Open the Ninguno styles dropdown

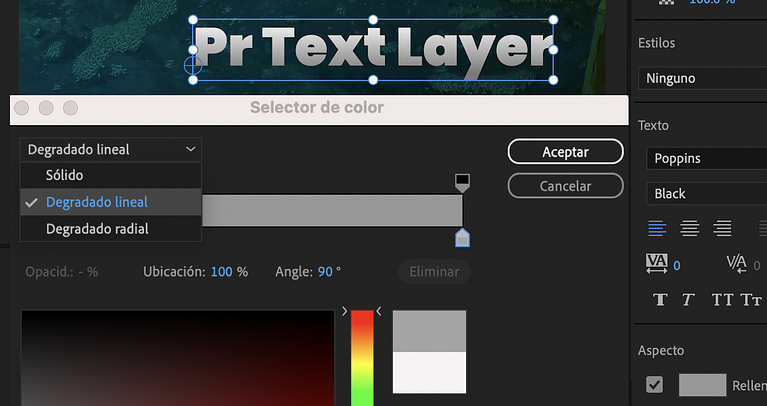coord(702,78)
